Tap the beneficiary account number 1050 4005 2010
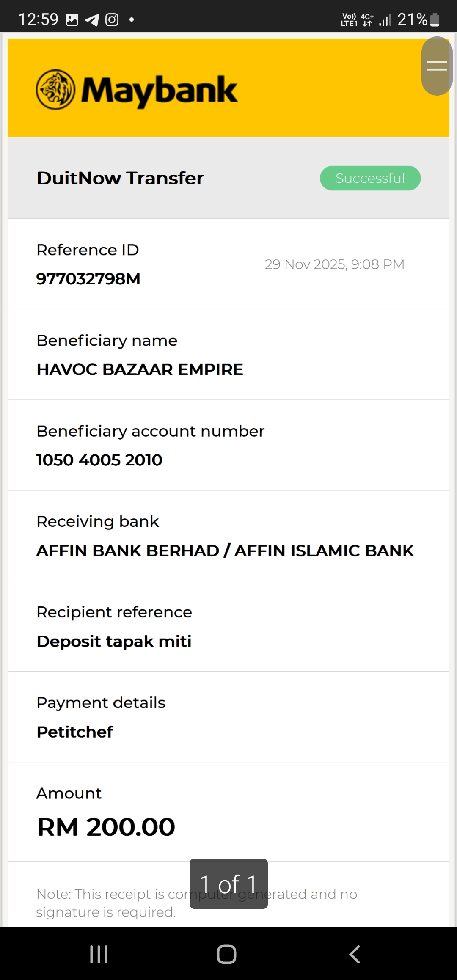Image resolution: width=457 pixels, height=980 pixels. (99, 460)
